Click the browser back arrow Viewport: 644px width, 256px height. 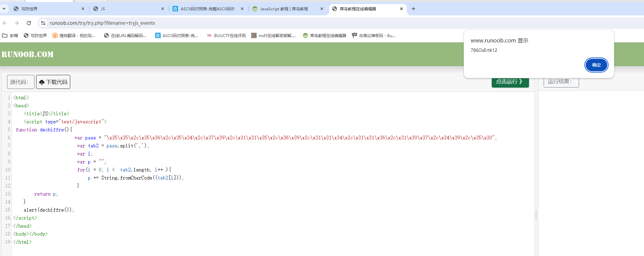pyautogui.click(x=5, y=23)
